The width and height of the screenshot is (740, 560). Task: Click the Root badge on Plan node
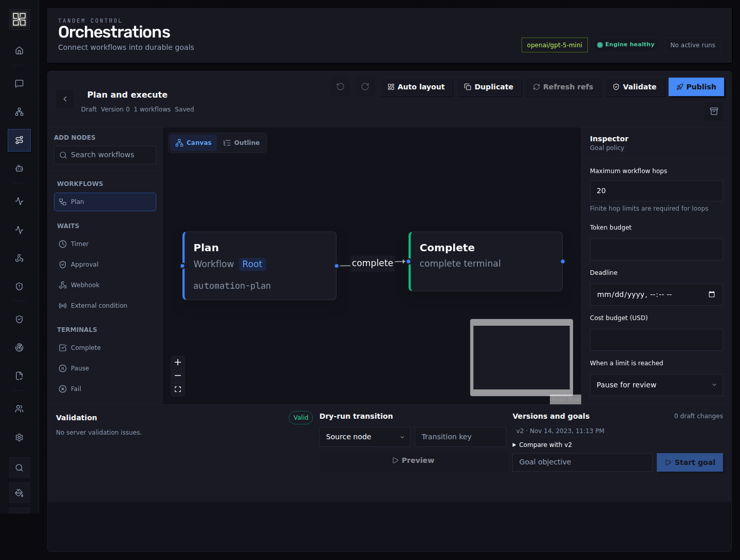coord(252,264)
